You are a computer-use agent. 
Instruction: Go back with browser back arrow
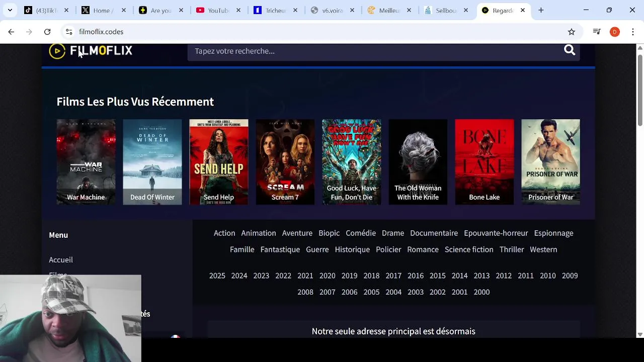click(11, 32)
